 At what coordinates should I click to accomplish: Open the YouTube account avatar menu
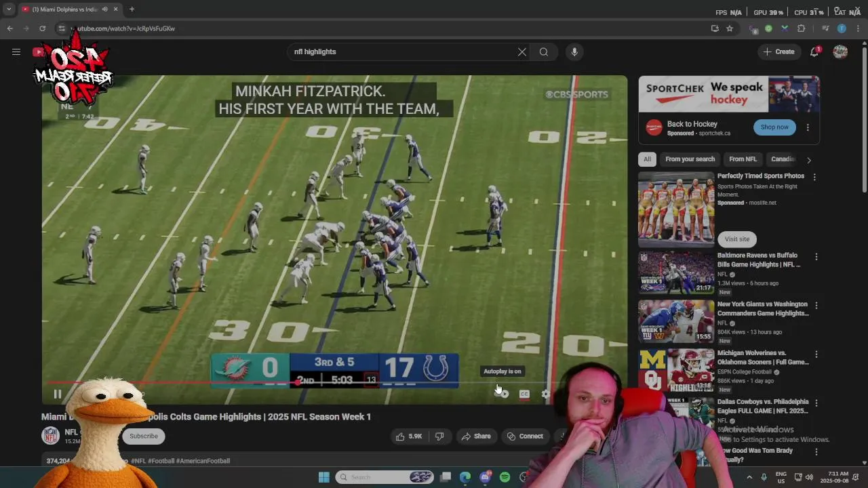840,52
